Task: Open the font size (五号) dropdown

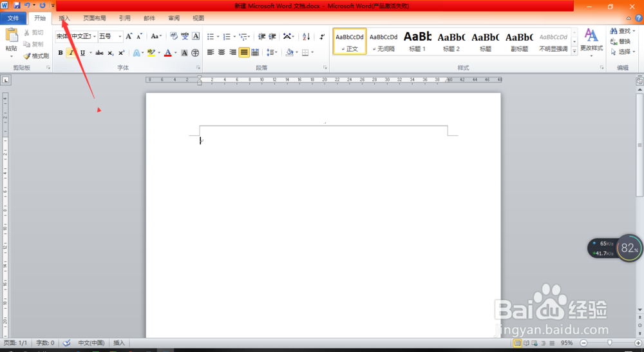Action: point(120,36)
